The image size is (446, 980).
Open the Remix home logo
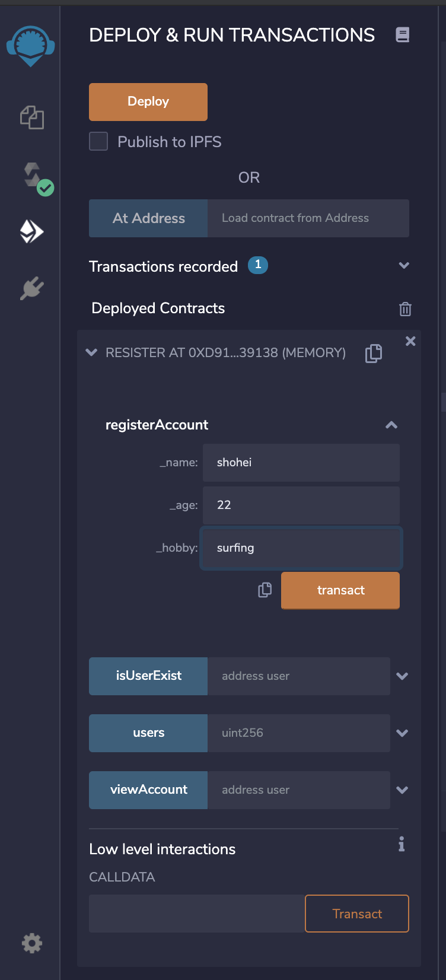(31, 46)
